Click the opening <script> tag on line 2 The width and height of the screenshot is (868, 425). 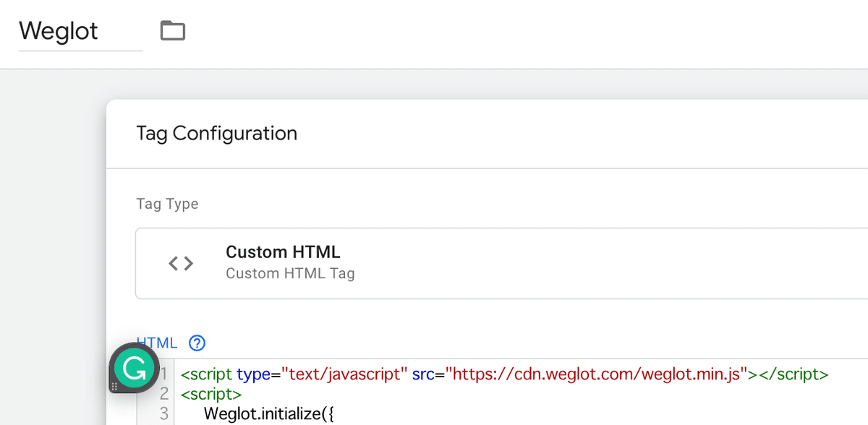pos(210,394)
